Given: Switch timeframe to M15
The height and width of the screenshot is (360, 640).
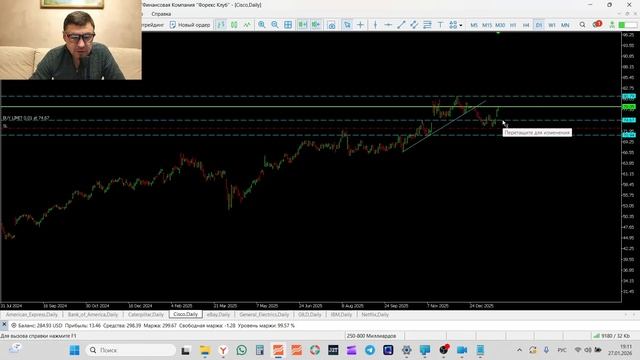Looking at the screenshot, I should [487, 25].
